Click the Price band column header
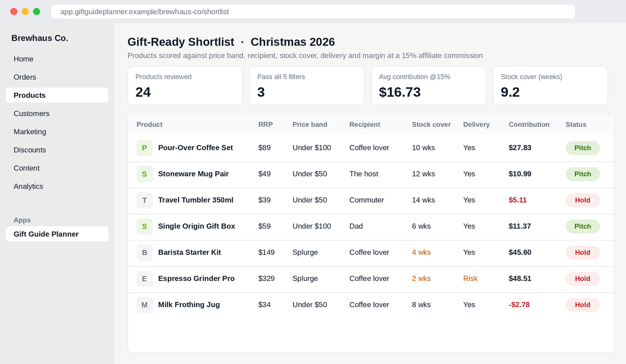626x364 pixels. [x=310, y=125]
